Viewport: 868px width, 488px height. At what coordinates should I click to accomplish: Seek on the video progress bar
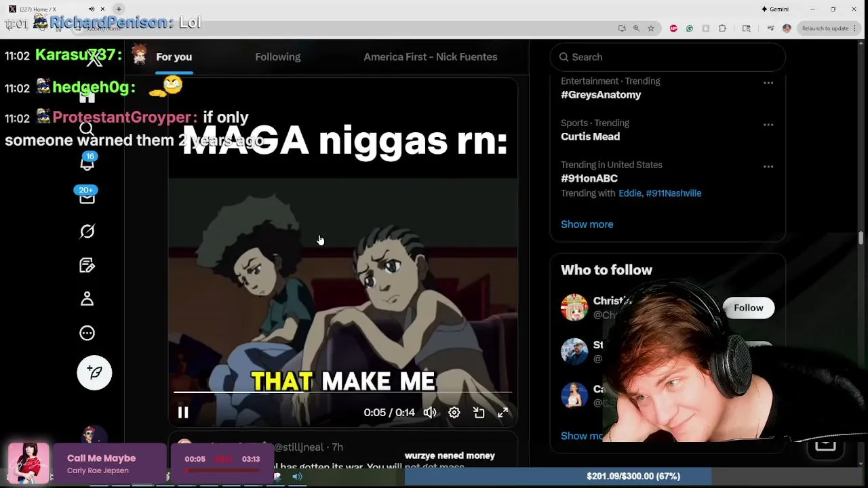[x=342, y=392]
